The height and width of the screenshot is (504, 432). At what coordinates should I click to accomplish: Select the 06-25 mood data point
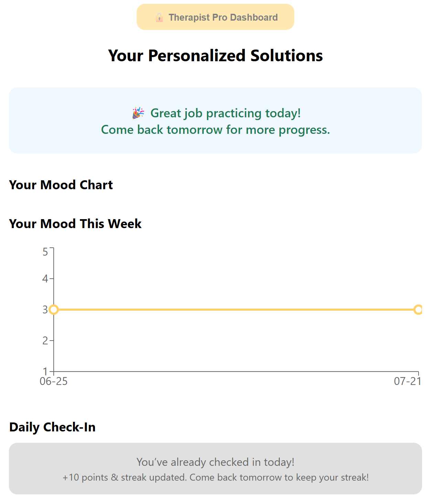click(54, 310)
